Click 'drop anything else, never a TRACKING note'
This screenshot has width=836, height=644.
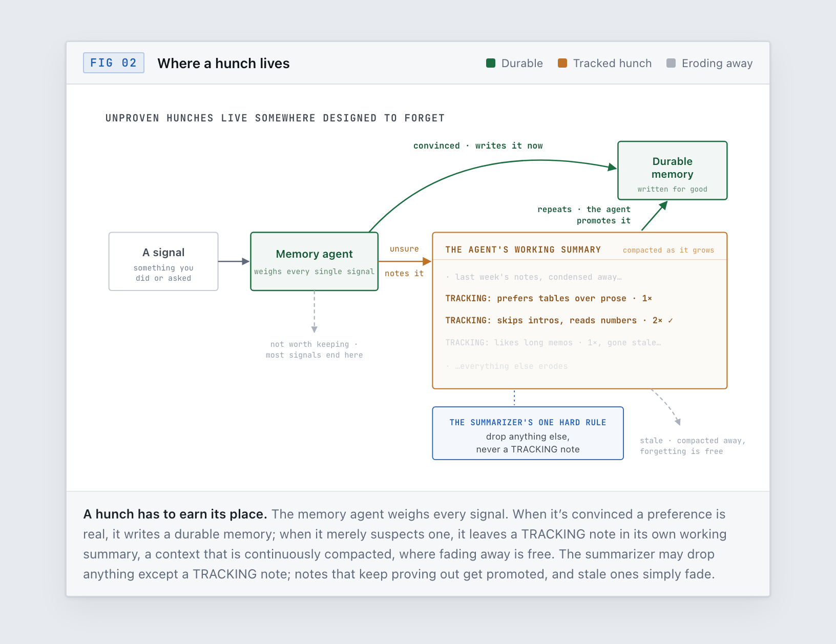528,443
